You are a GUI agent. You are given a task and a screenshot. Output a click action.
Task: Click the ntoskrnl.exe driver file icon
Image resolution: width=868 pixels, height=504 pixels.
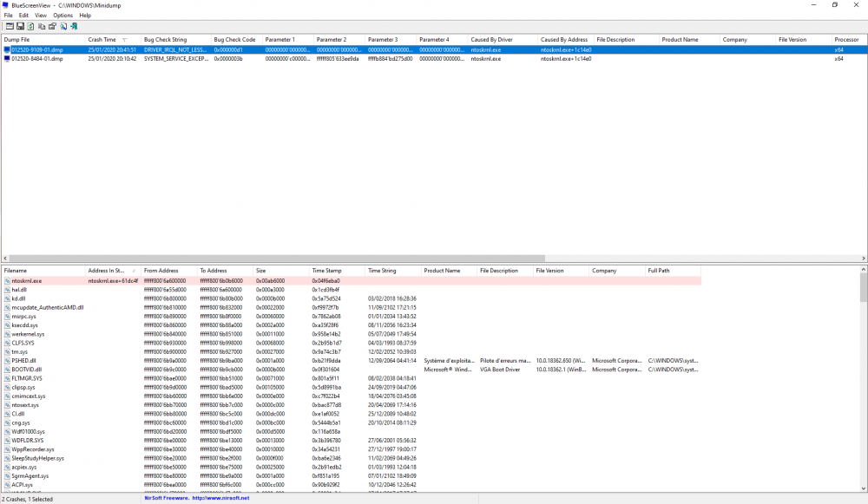point(7,281)
